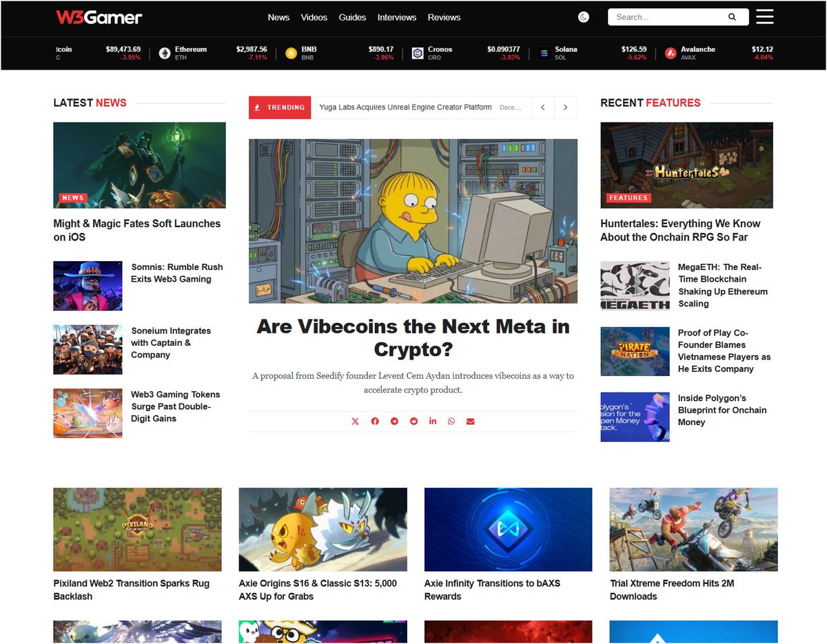The height and width of the screenshot is (644, 827).
Task: Click the Axie Origins card image
Action: pos(323,530)
